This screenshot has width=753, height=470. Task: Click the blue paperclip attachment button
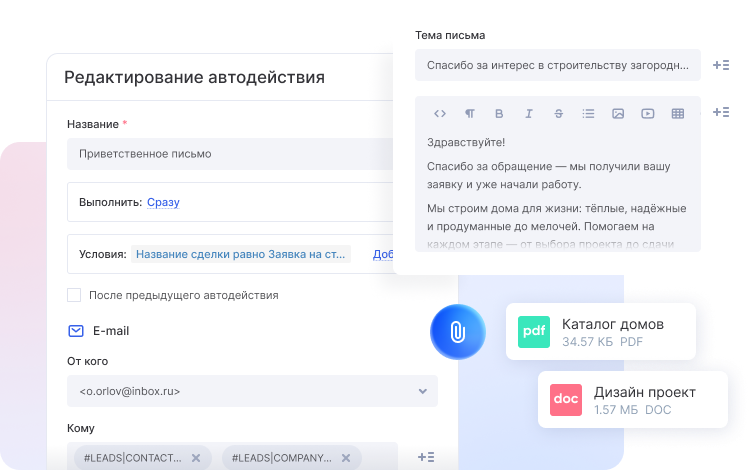click(457, 331)
